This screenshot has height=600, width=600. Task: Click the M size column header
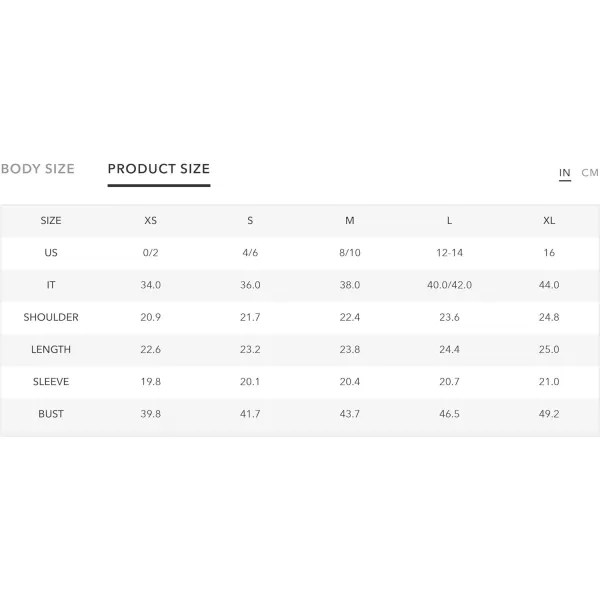[x=350, y=220]
